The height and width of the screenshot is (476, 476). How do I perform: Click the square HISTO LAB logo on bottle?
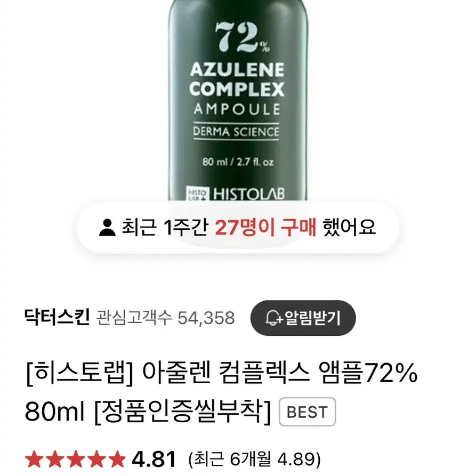point(197,193)
